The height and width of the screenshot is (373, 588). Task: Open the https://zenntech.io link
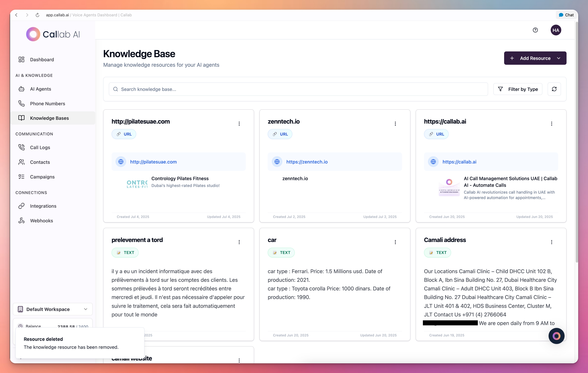tap(307, 162)
